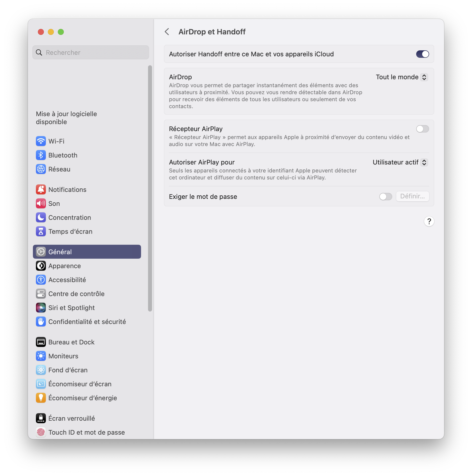Open 'Mise à jour logicielle disponible' notice

click(66, 118)
